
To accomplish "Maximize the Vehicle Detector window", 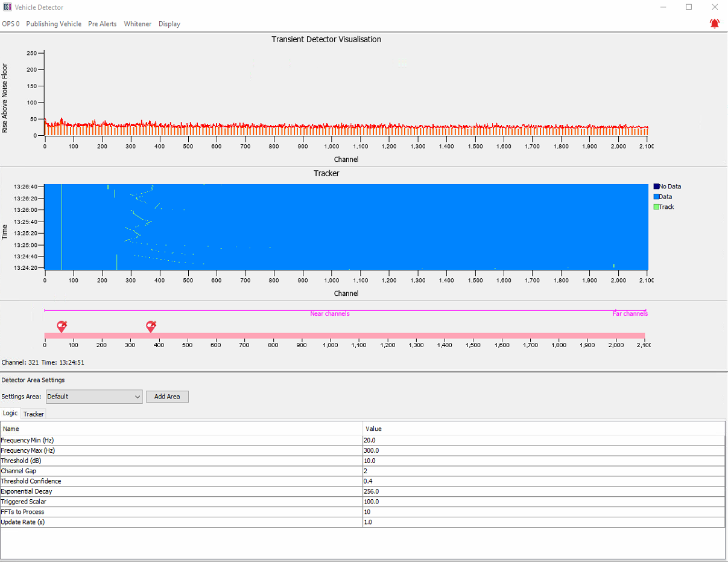I will pos(689,7).
